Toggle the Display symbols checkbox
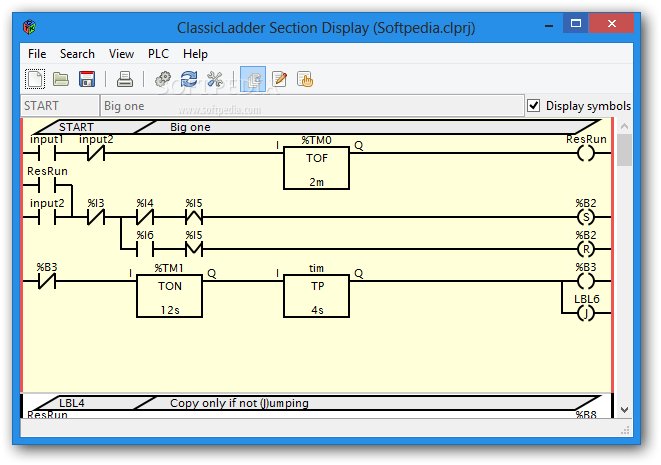The image size is (661, 465). (534, 105)
